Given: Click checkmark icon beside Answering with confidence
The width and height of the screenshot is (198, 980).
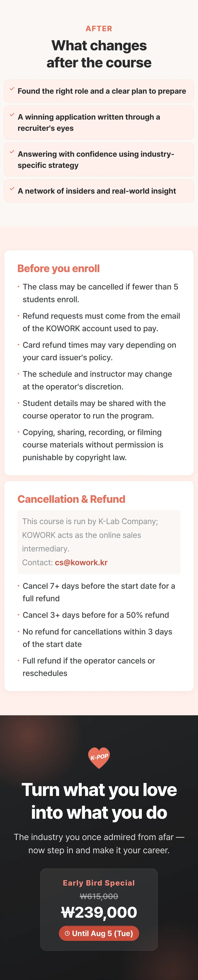Looking at the screenshot, I should (12, 152).
